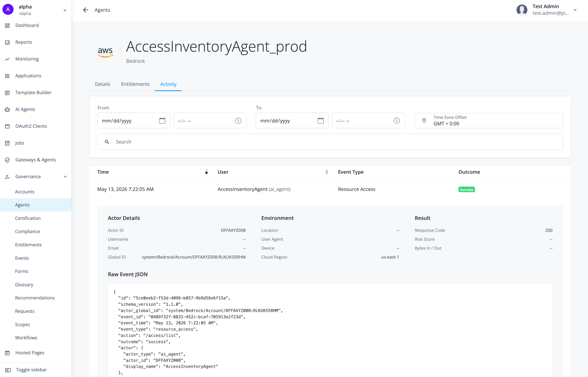Open the From date calendar picker
This screenshot has height=377, width=588.
coord(163,121)
